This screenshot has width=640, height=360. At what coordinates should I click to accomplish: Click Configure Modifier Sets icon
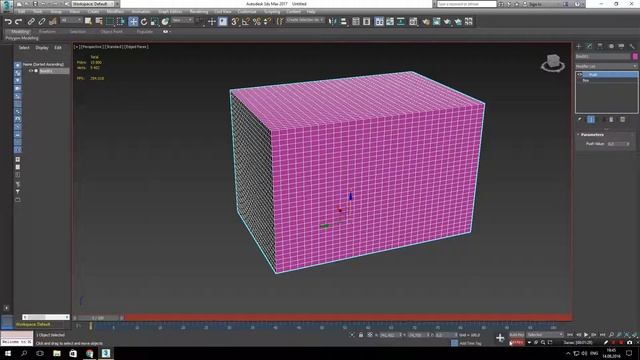click(622, 120)
